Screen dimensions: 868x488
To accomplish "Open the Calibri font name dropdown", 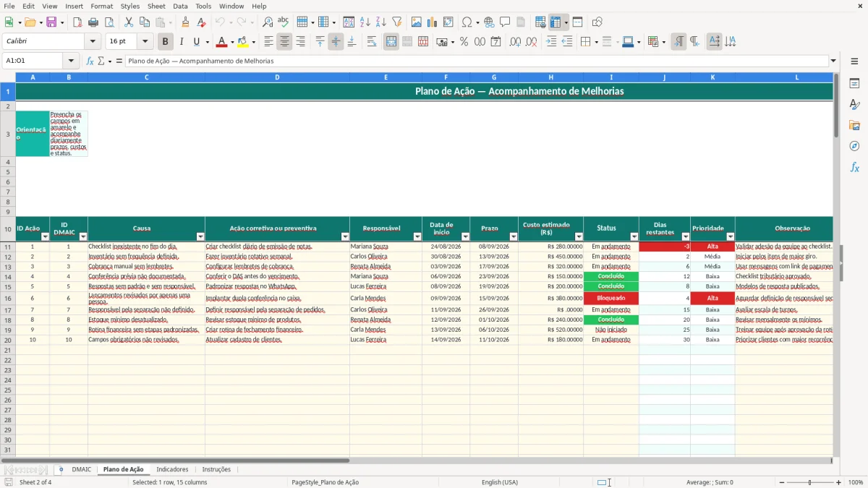I will [94, 42].
